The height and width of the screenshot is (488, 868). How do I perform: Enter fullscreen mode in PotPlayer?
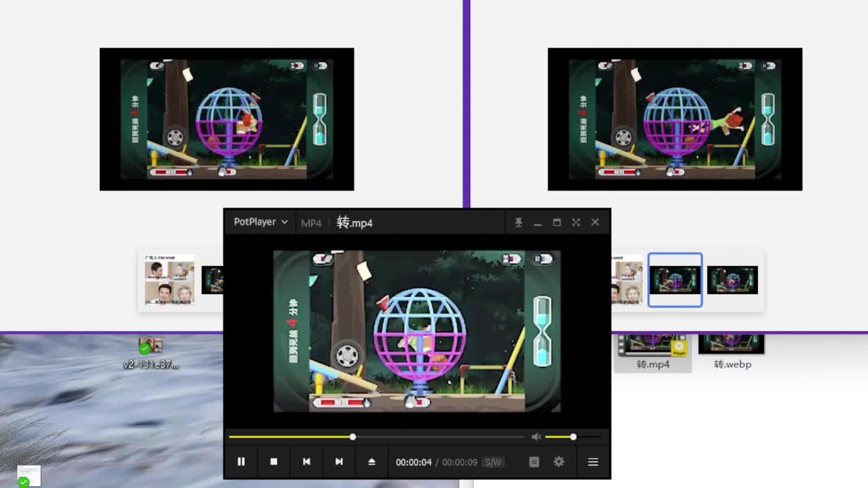pyautogui.click(x=575, y=222)
